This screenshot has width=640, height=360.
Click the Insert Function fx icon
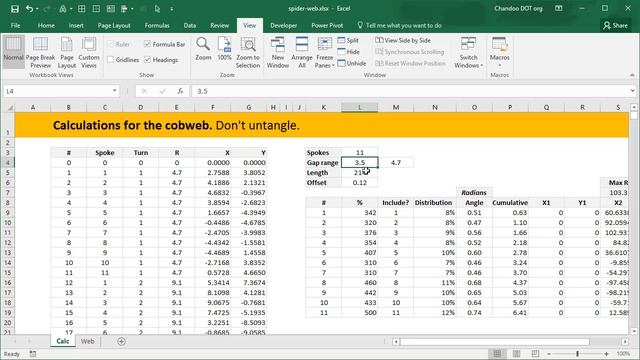pos(180,91)
